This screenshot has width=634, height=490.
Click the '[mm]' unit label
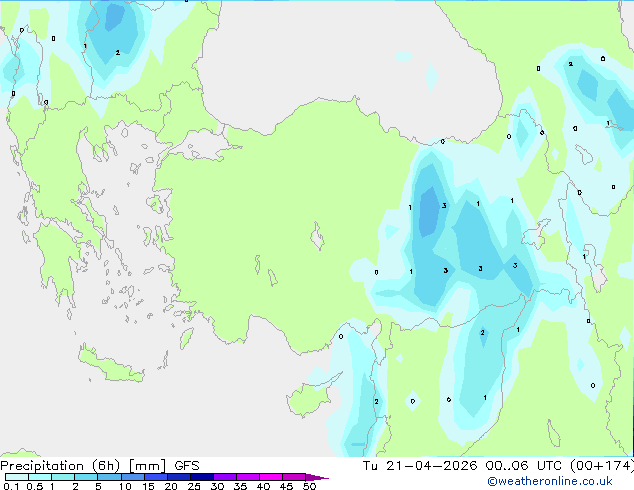pyautogui.click(x=147, y=466)
